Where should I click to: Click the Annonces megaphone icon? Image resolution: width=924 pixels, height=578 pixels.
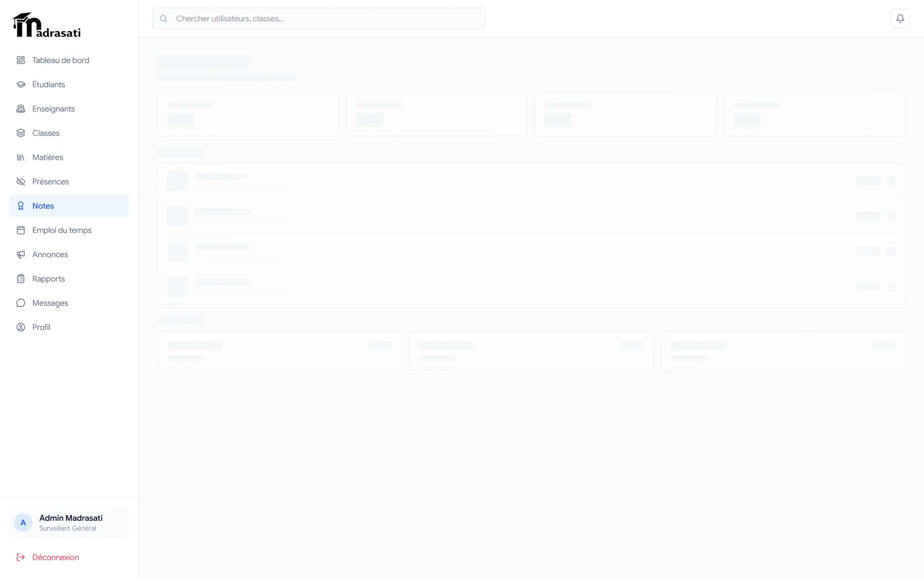[x=21, y=254]
